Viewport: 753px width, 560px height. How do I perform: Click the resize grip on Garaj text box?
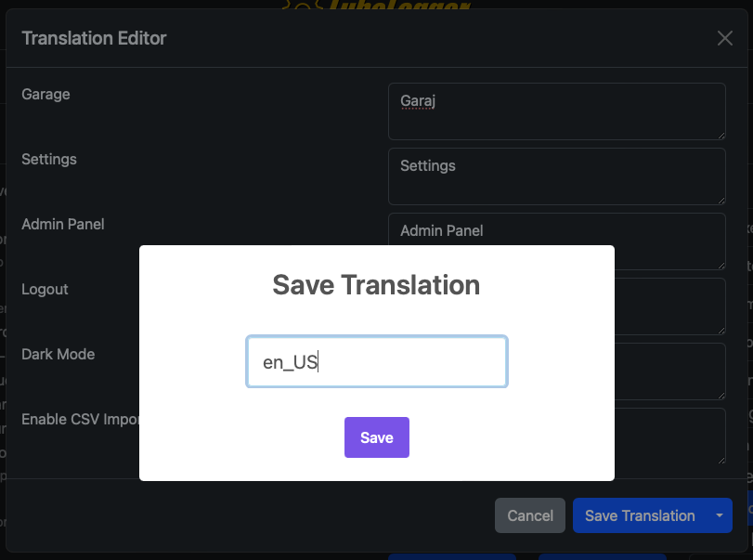719,133
